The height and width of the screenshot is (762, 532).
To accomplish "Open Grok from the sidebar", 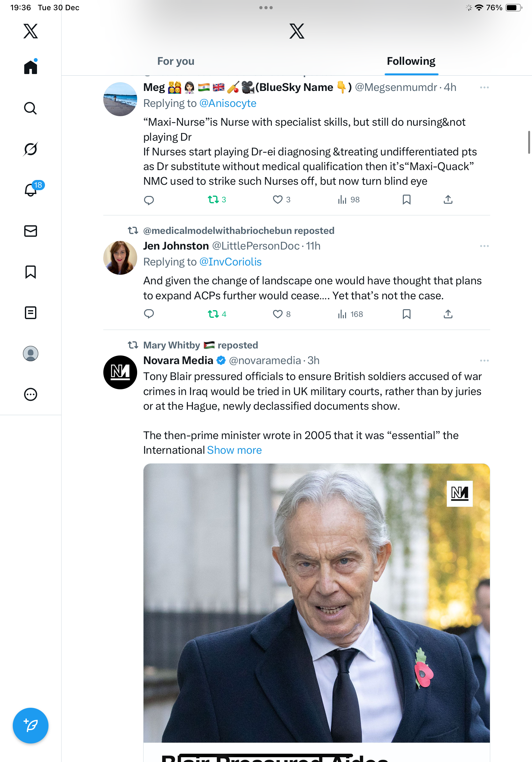I will pos(30,149).
